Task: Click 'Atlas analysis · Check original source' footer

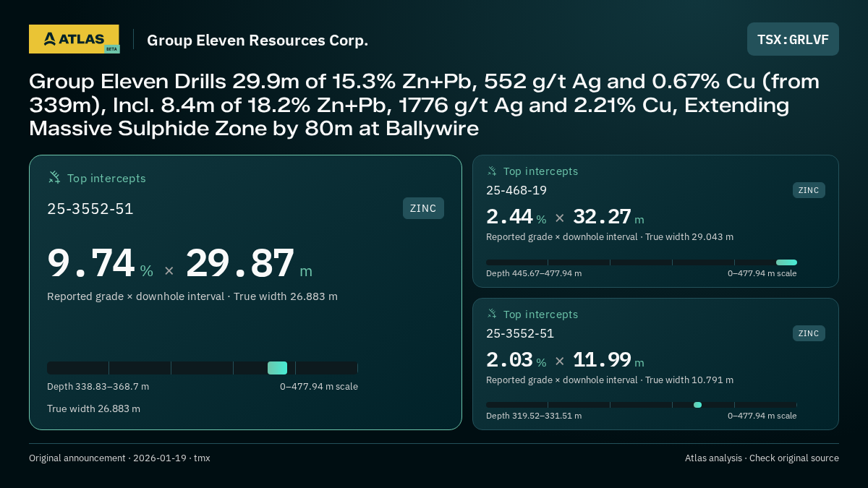Action: (x=762, y=458)
